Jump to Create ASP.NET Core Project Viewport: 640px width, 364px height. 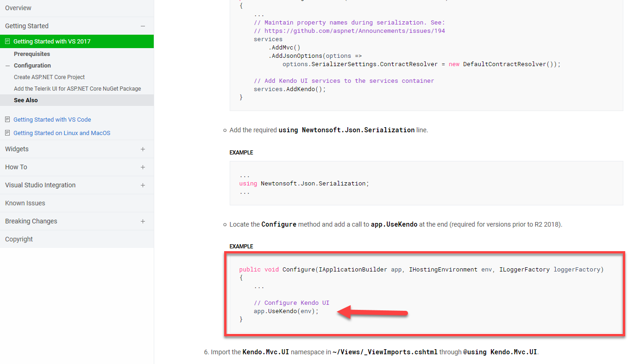tap(49, 77)
